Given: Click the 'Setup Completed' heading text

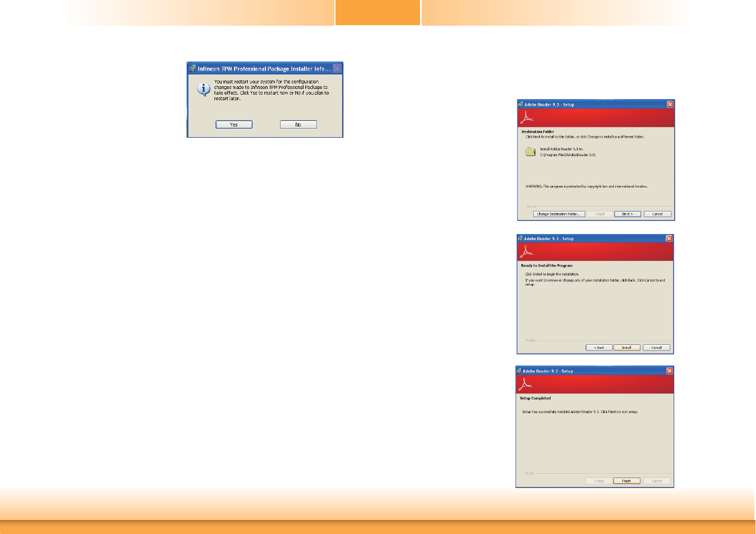Looking at the screenshot, I should click(535, 399).
